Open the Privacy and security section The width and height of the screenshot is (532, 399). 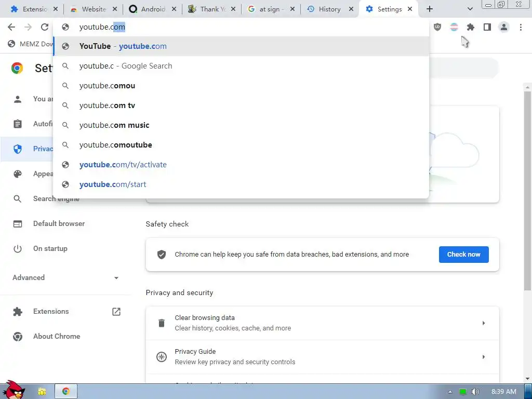[27, 149]
